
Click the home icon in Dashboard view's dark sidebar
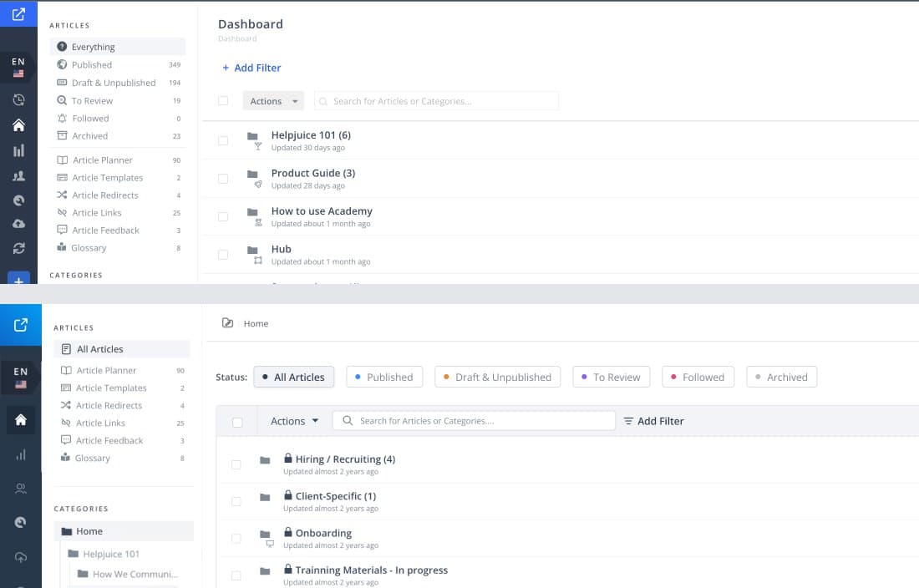[x=18, y=125]
